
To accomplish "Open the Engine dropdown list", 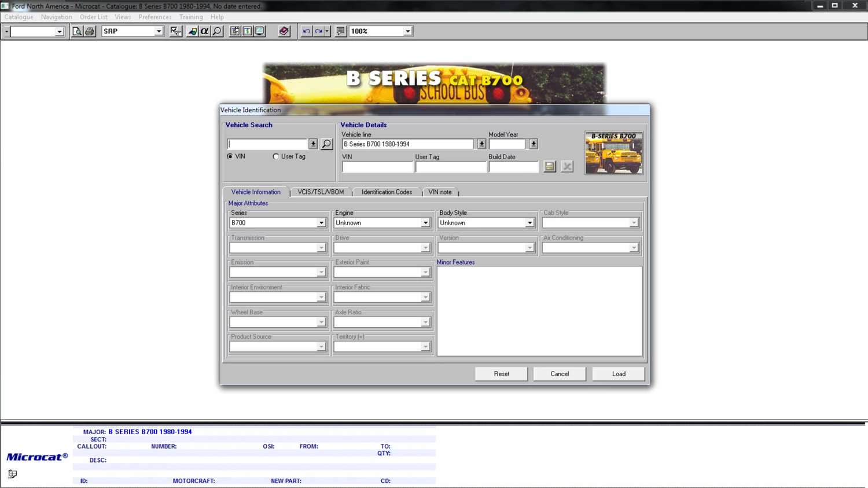I will tap(425, 223).
